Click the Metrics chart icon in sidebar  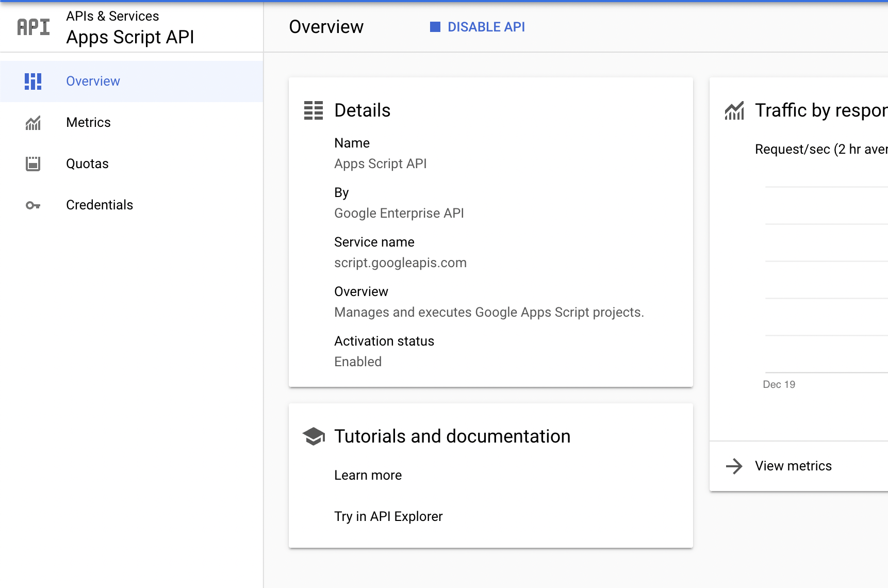[x=32, y=122]
